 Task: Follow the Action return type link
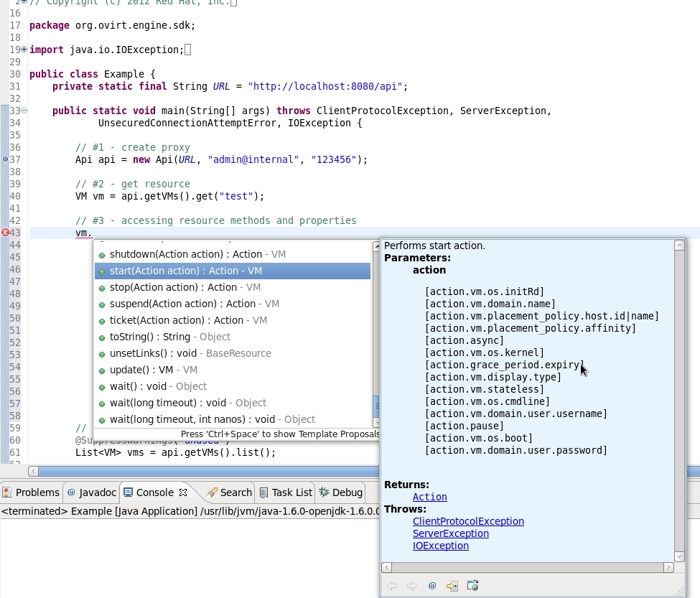click(x=429, y=497)
